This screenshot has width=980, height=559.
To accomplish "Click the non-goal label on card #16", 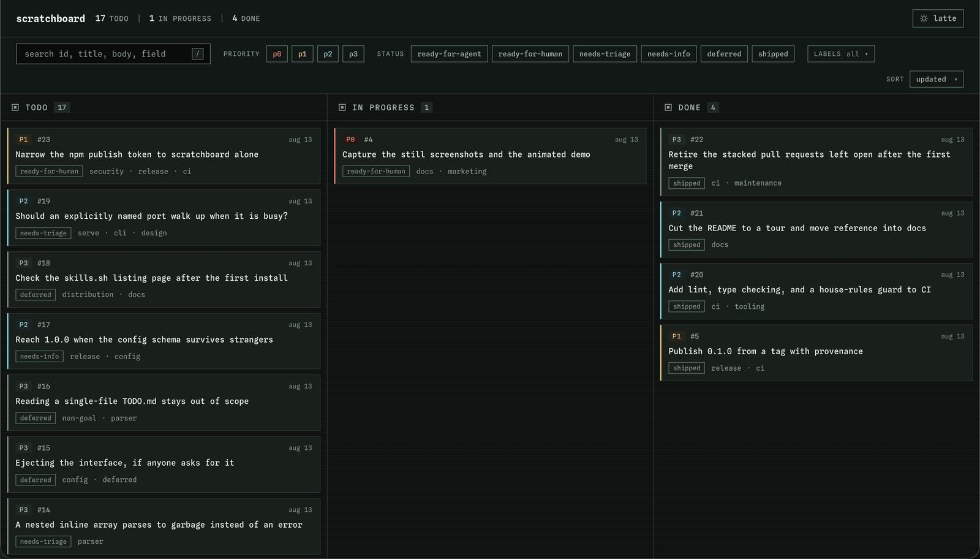I will click(79, 418).
